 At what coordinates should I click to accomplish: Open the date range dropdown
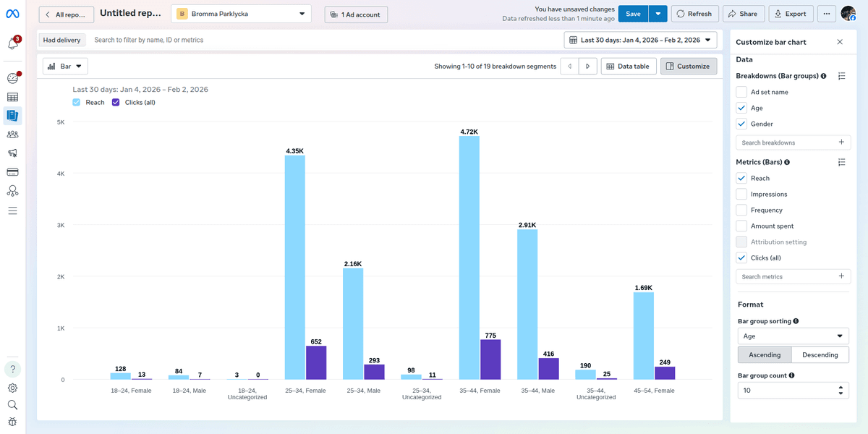640,41
